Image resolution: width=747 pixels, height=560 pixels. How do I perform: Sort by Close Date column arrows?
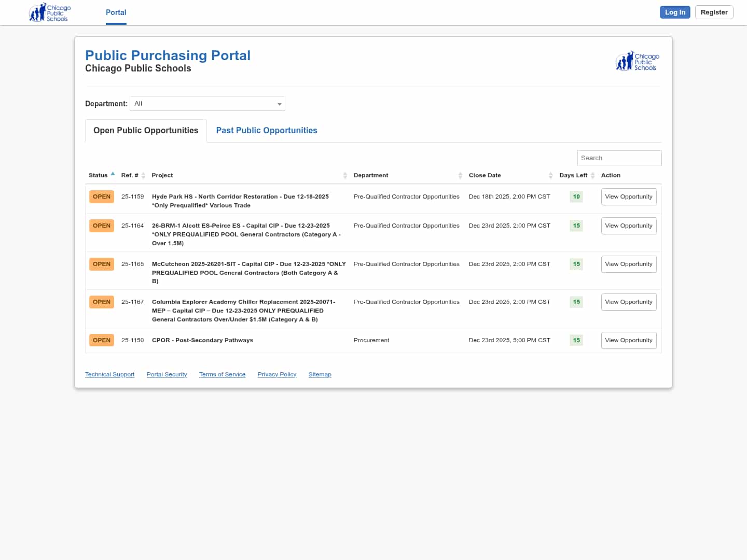[550, 175]
